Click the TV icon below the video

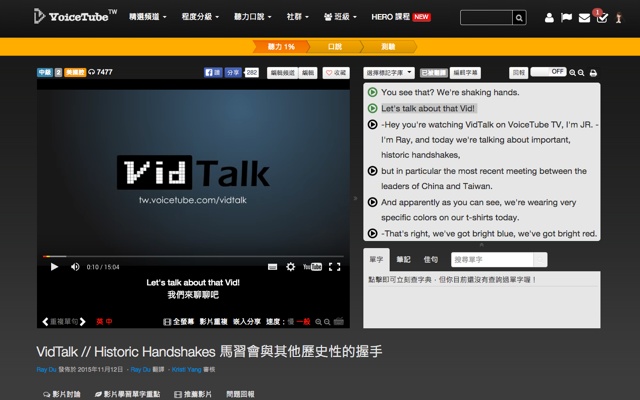338,322
